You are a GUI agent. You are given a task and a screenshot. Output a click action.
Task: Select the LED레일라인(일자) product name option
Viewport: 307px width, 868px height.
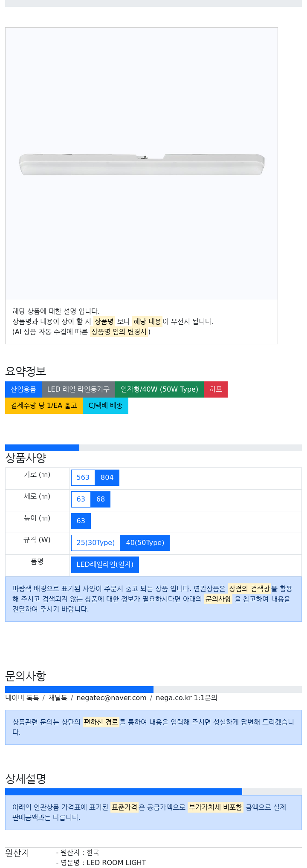point(105,565)
